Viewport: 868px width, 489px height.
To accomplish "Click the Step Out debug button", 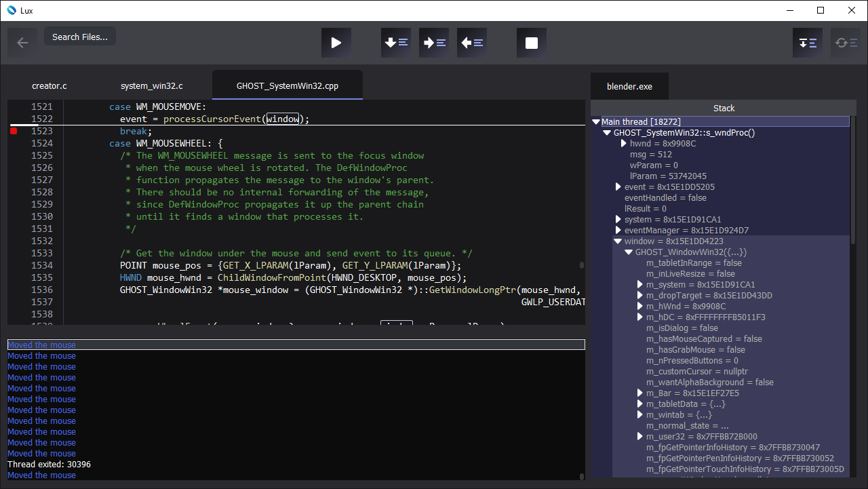I will (x=472, y=43).
